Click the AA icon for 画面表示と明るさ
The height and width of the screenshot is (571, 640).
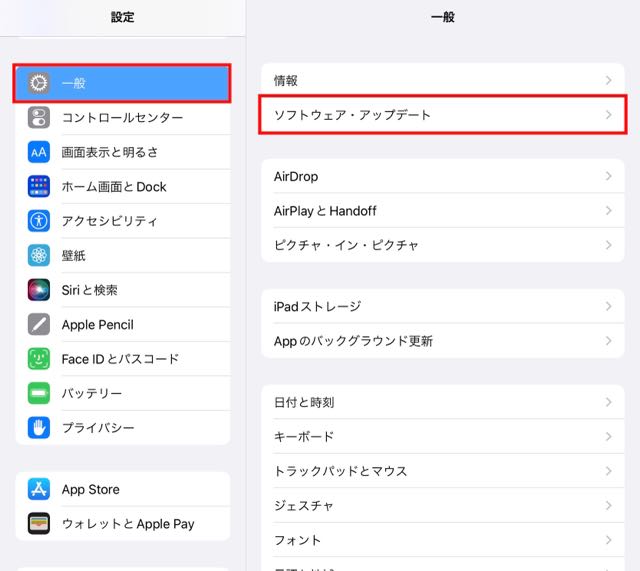(x=39, y=152)
